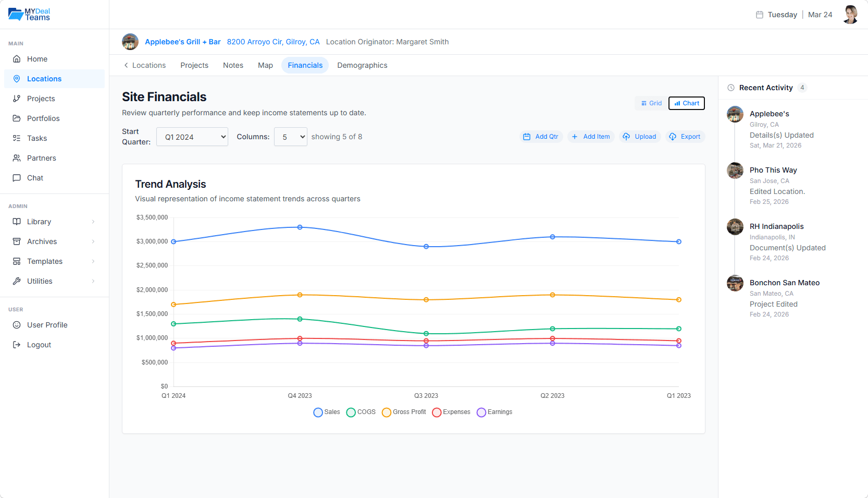Go back to Locations list
This screenshot has width=868, height=498.
click(x=145, y=65)
